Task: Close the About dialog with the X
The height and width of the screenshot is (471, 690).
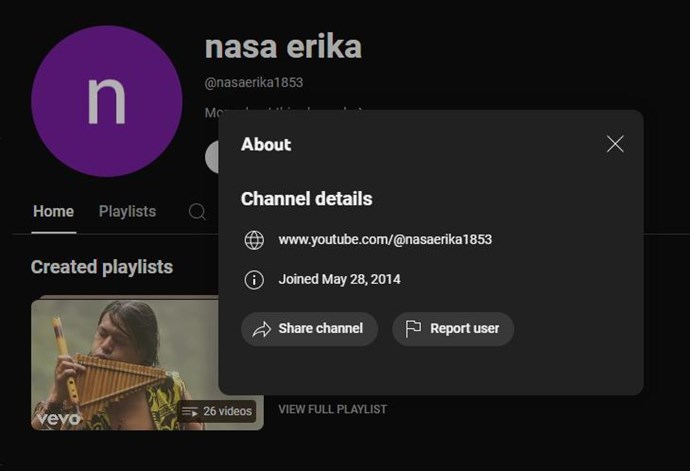Action: tap(615, 144)
